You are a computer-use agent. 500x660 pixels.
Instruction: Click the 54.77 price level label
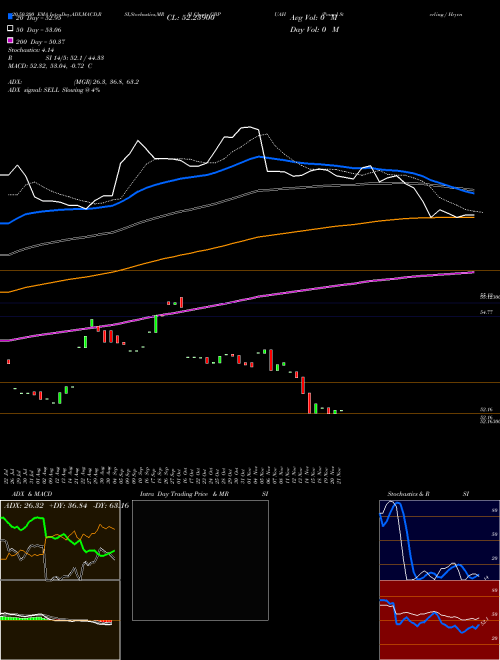point(486,312)
